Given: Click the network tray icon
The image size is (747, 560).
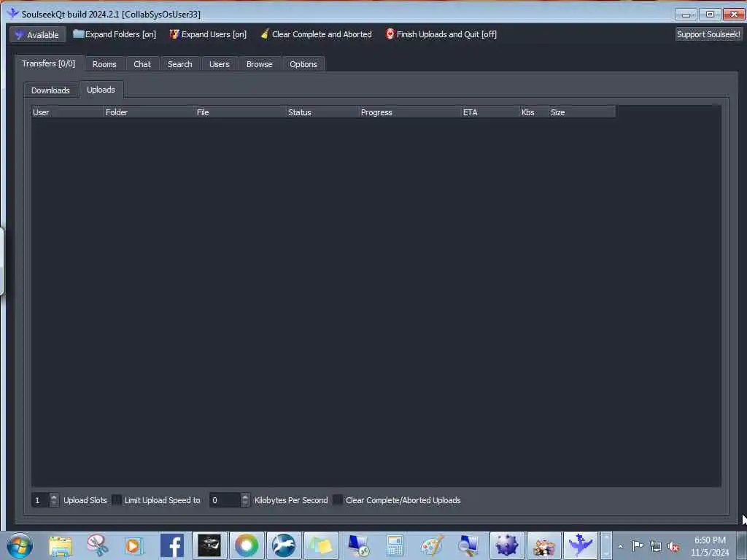Looking at the screenshot, I should click(x=656, y=546).
